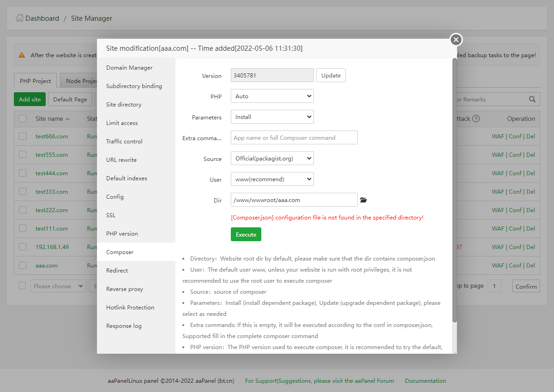Close the Site modification dialog
Viewport: 554px width, 392px height.
(456, 40)
